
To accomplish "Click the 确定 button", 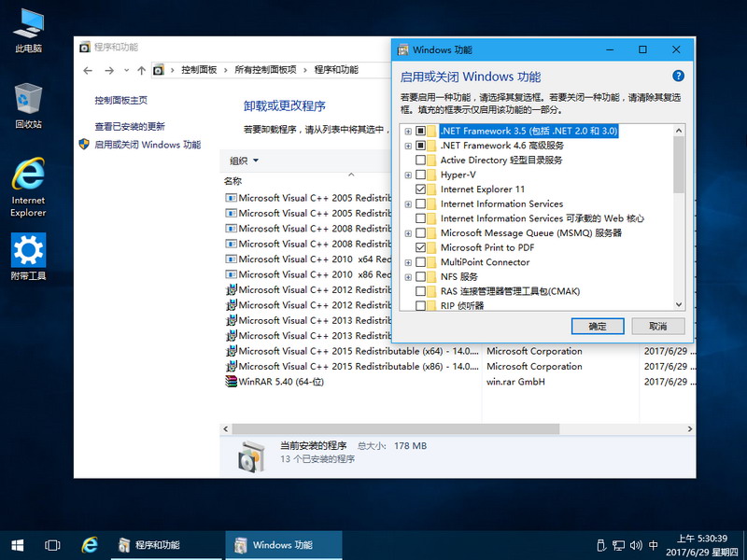I will click(x=598, y=326).
